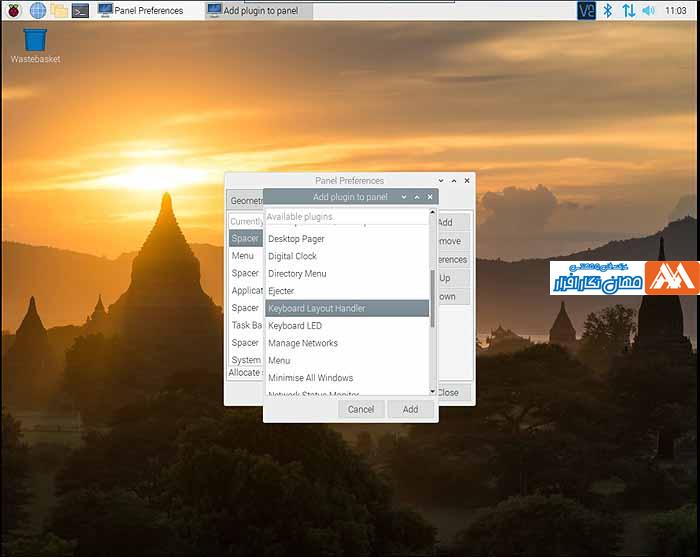Launch the web browser globe icon
The height and width of the screenshot is (557, 700).
click(38, 10)
